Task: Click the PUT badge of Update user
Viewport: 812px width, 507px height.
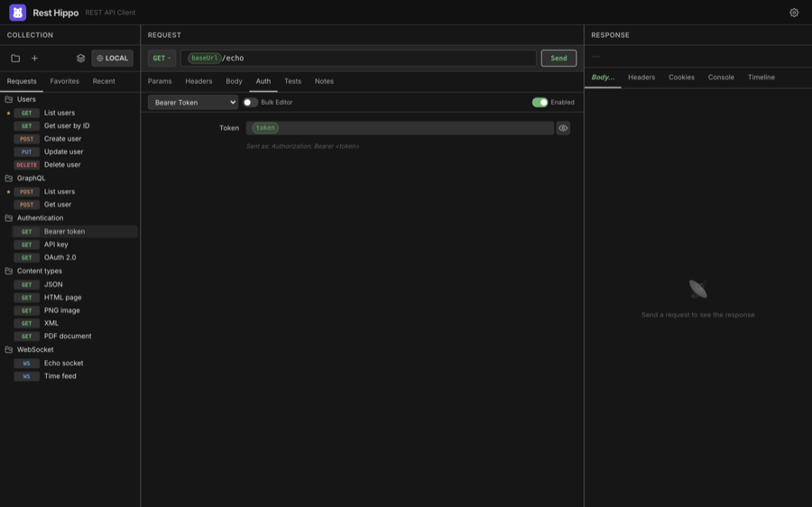Action: tap(26, 152)
